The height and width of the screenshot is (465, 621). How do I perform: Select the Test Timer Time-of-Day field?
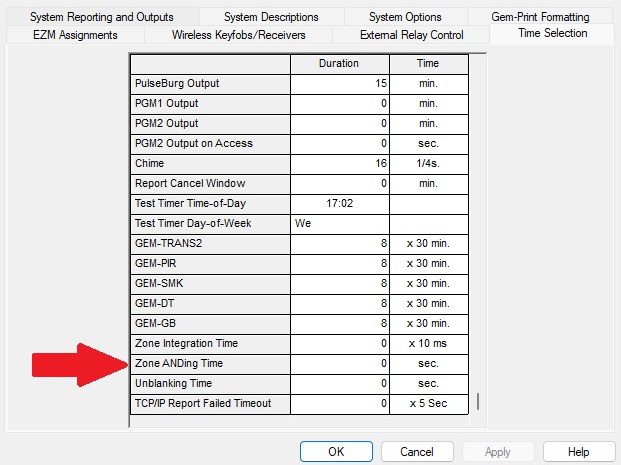pos(340,203)
